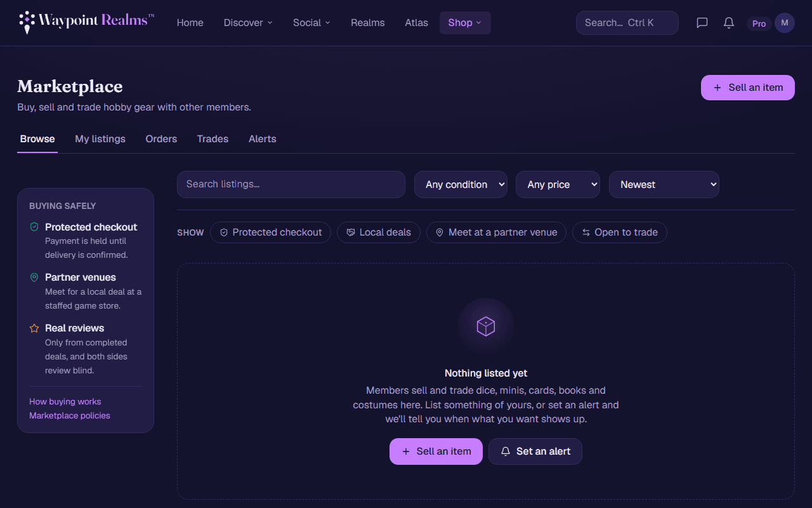
Task: Open Realms in the navbar
Action: (x=368, y=23)
